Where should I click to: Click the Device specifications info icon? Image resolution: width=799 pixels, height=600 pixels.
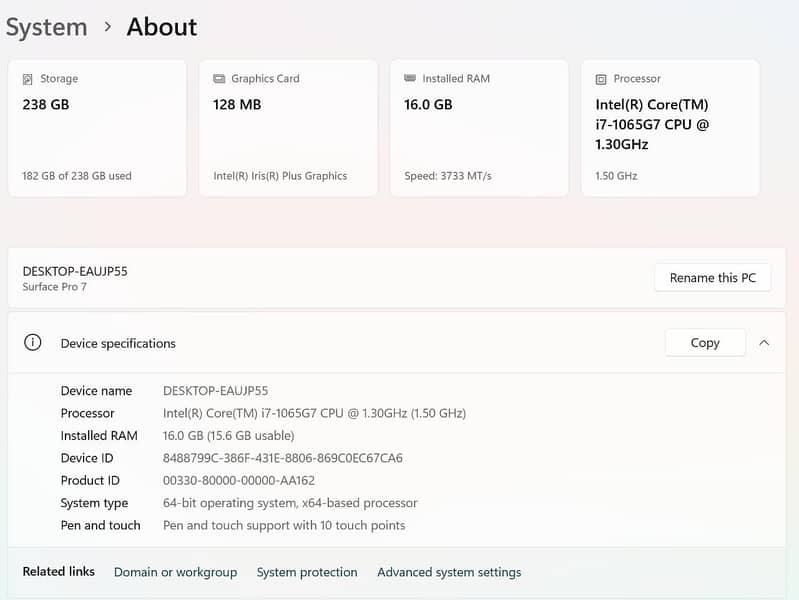tap(33, 342)
